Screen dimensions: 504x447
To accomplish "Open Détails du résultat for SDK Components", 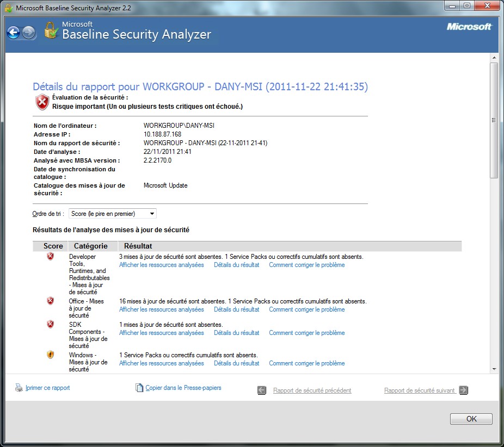I will pyautogui.click(x=237, y=333).
